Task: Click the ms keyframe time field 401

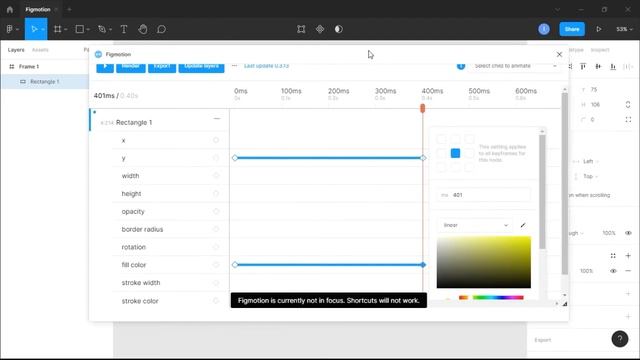Action: [x=484, y=195]
